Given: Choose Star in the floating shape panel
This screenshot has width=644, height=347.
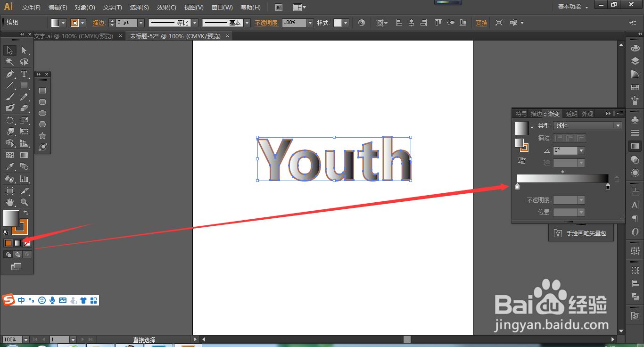Looking at the screenshot, I should tap(42, 136).
